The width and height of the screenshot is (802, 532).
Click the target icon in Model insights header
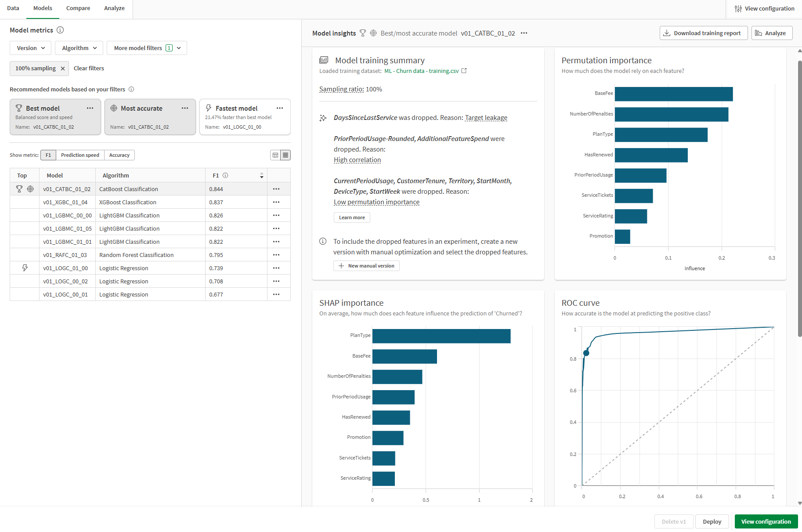pos(373,33)
